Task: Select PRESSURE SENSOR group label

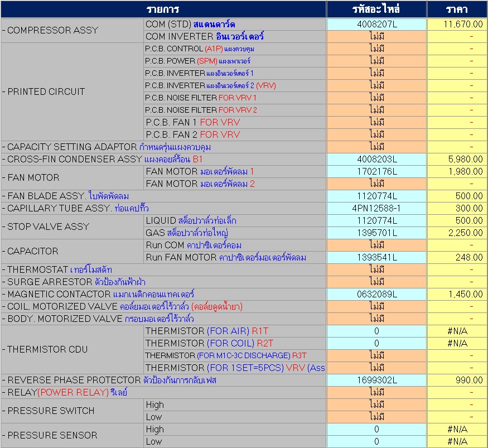Action: (72, 435)
